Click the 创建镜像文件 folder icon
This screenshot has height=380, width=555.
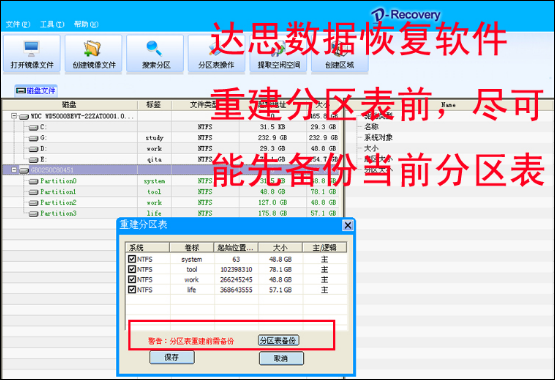[92, 48]
